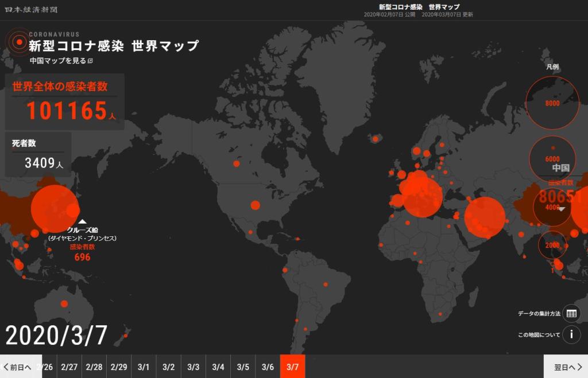
Task: Open the map info 'i' icon
Action: (x=571, y=334)
